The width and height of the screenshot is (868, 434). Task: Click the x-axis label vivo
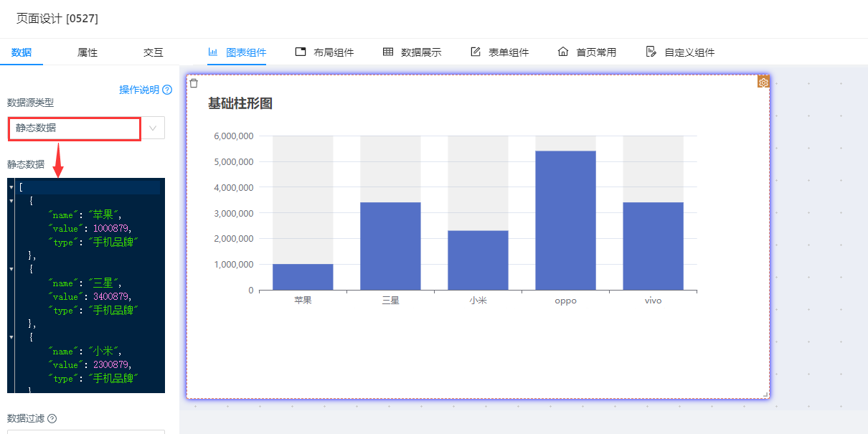pos(653,301)
